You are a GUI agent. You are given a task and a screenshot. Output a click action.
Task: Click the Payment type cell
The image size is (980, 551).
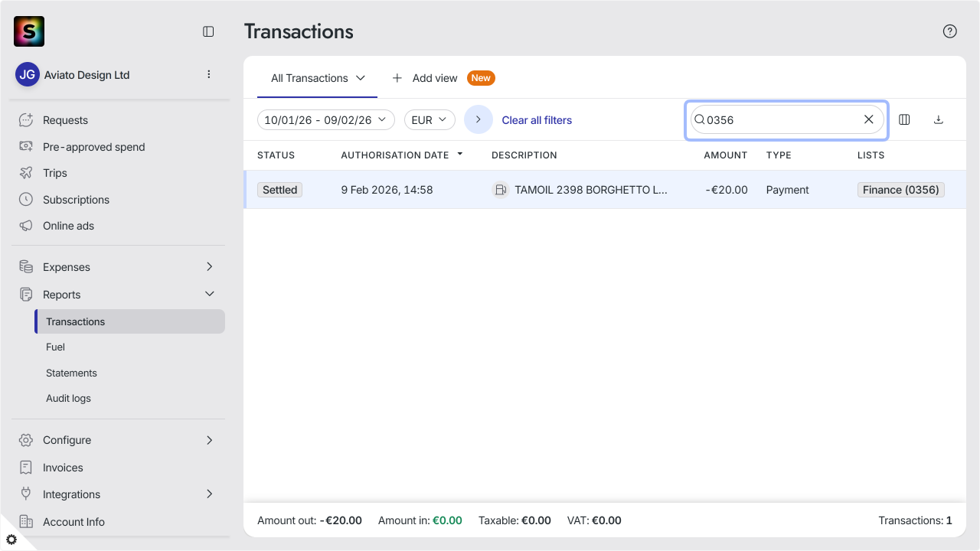787,190
